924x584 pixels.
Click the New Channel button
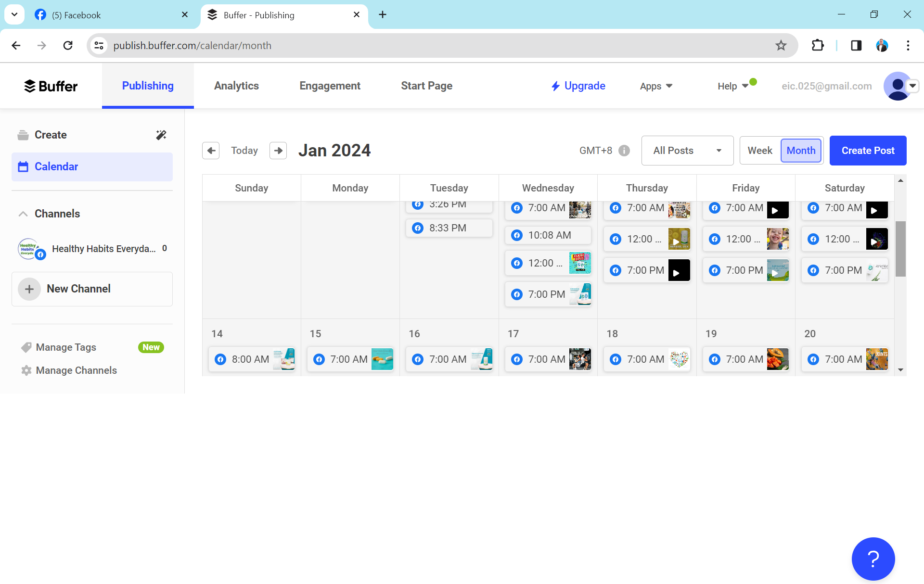point(92,289)
